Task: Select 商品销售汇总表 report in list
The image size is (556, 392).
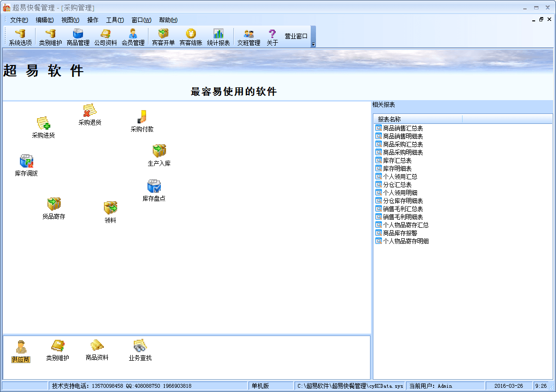Action: 403,128
